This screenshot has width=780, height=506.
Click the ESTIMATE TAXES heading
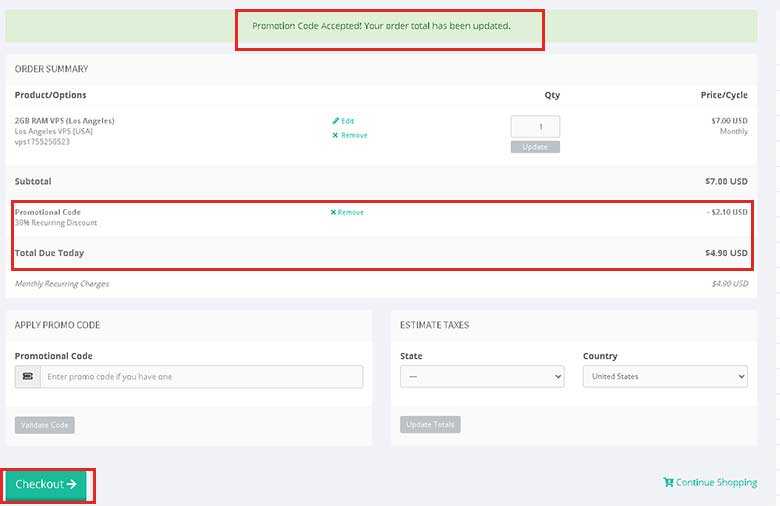pos(435,325)
